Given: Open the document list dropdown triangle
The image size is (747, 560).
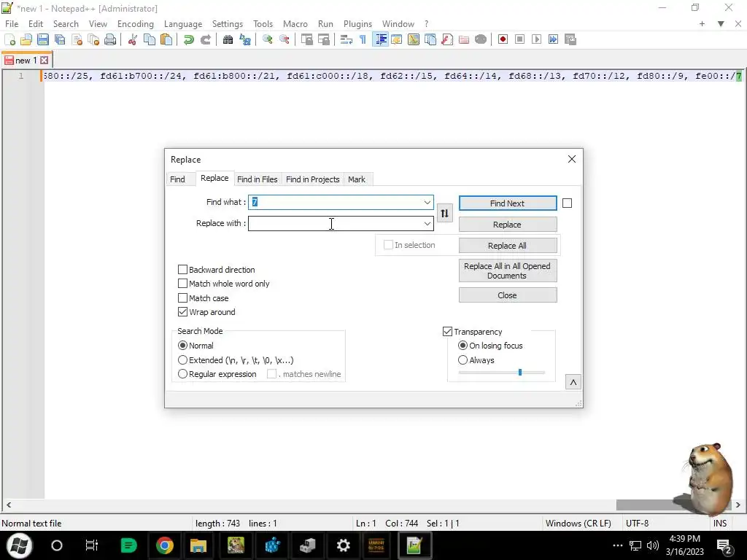Looking at the screenshot, I should [x=721, y=24].
